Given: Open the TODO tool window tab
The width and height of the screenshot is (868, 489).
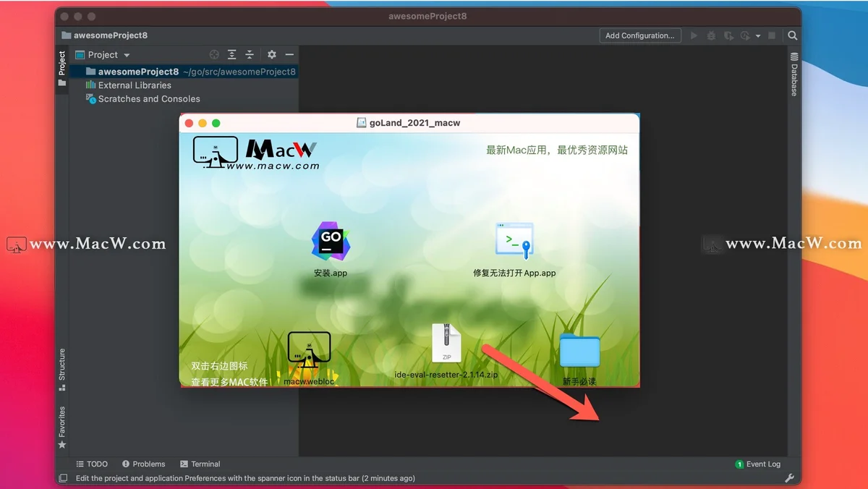Looking at the screenshot, I should coord(92,464).
